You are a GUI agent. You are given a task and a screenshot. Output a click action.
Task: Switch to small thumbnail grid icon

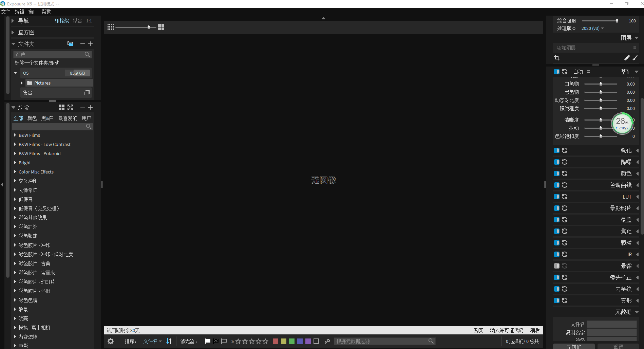coord(111,27)
